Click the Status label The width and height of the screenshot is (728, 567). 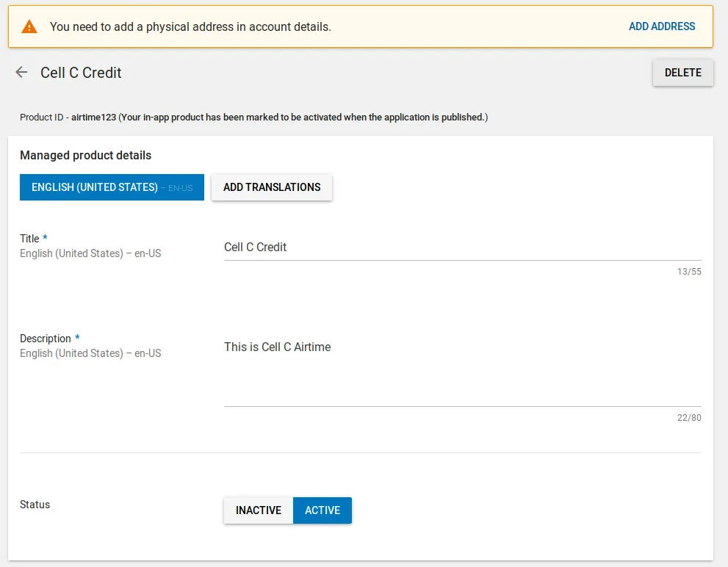tap(35, 505)
